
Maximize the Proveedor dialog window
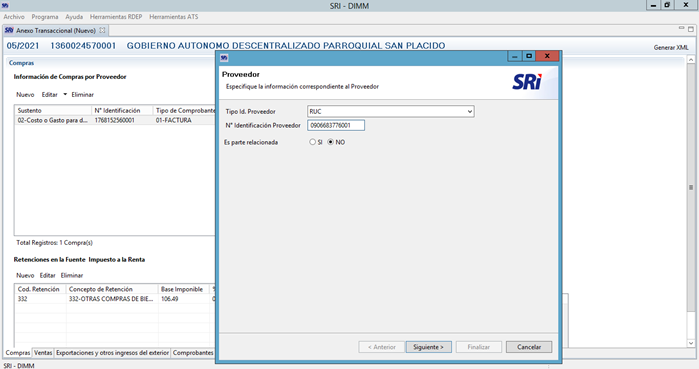[529, 56]
